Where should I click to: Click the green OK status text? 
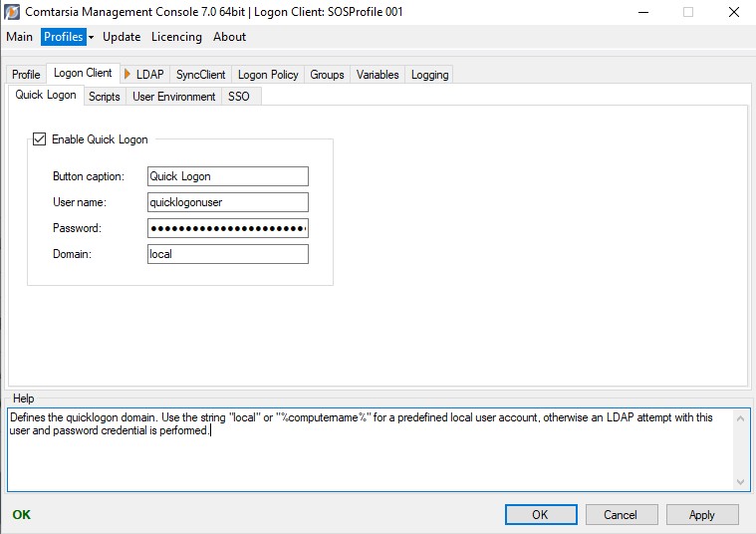click(x=22, y=515)
